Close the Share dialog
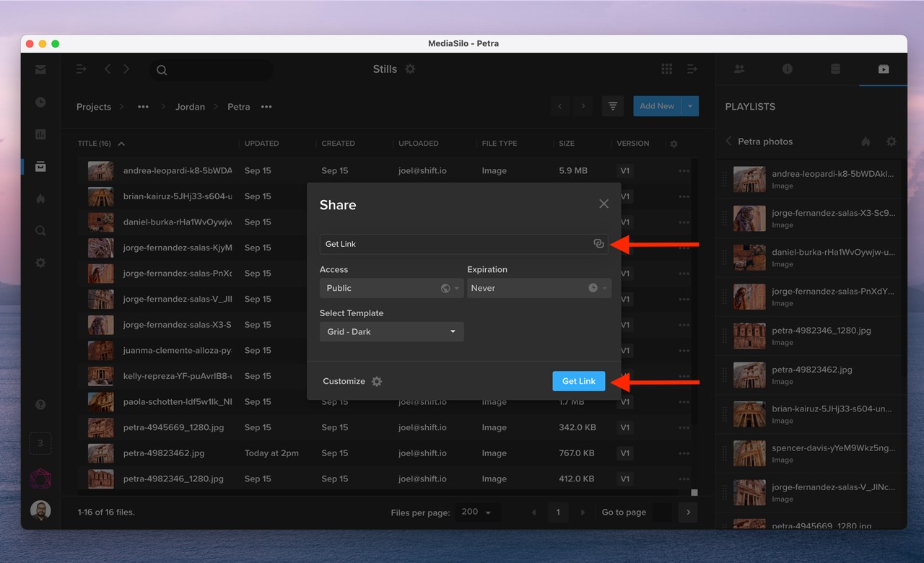924x563 pixels. (x=603, y=204)
